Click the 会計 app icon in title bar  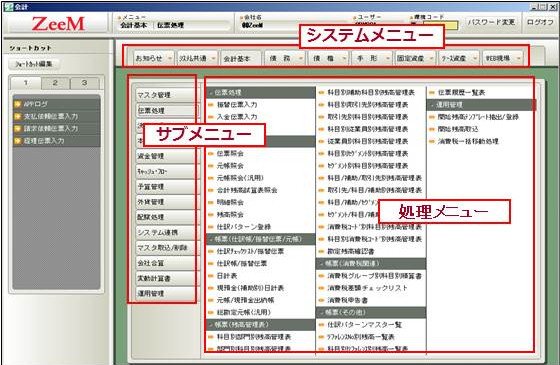pos(8,6)
